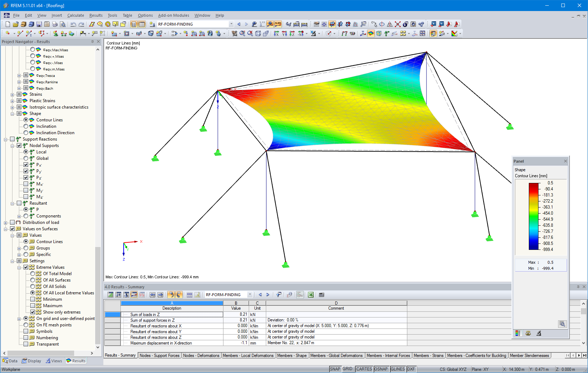
Task: Open the Calculate menu
Action: tap(75, 15)
